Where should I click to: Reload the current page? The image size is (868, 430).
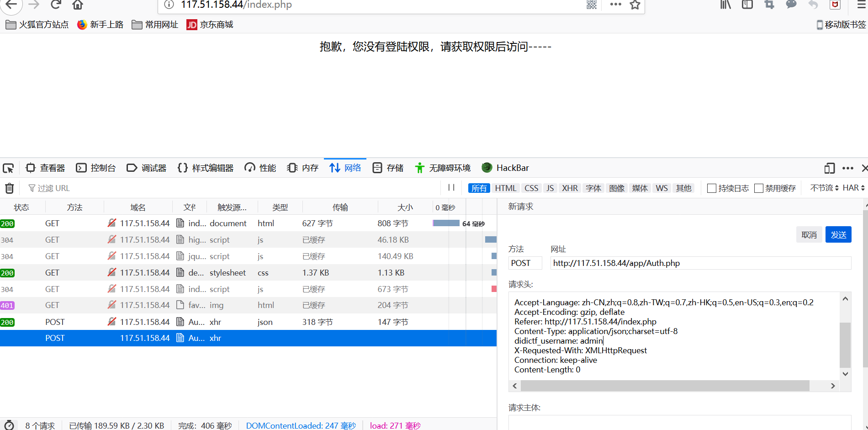pos(55,5)
